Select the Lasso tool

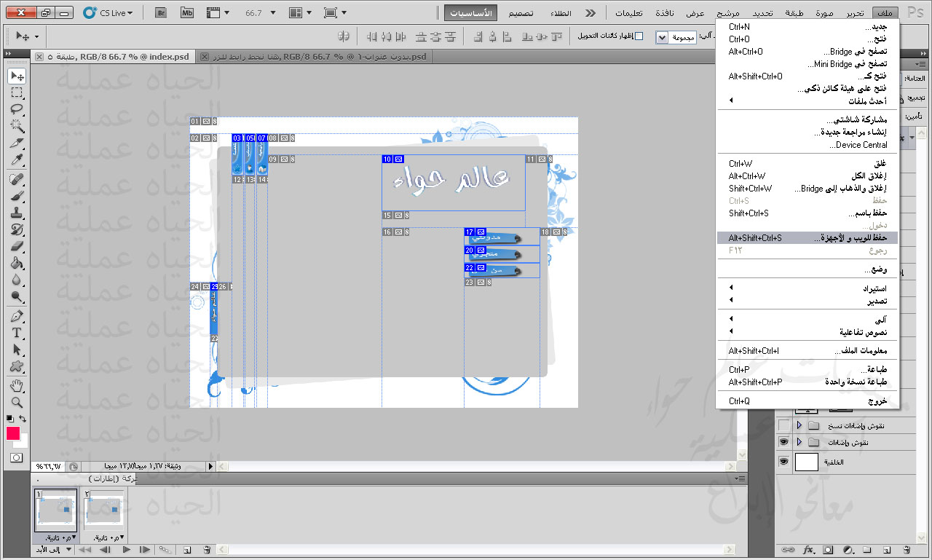click(x=17, y=109)
